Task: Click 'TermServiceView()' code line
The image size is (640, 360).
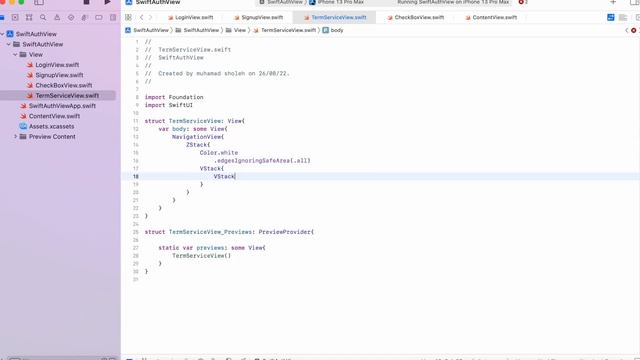Action: tap(202, 256)
